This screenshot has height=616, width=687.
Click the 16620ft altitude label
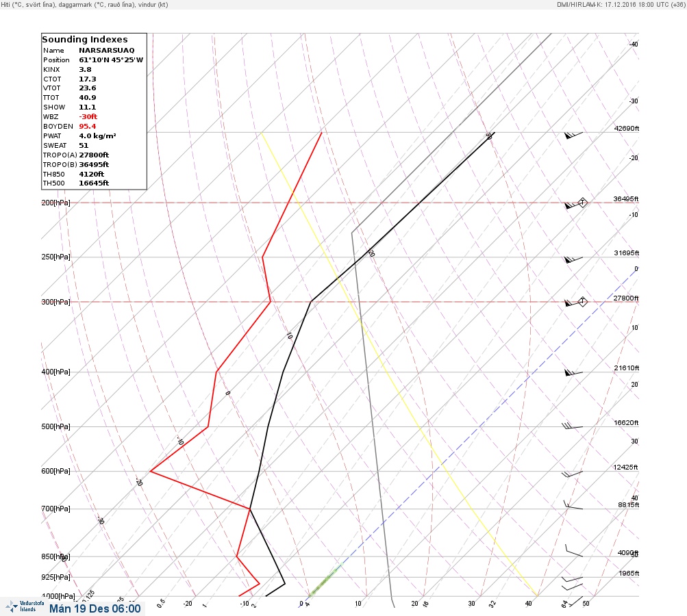click(626, 422)
